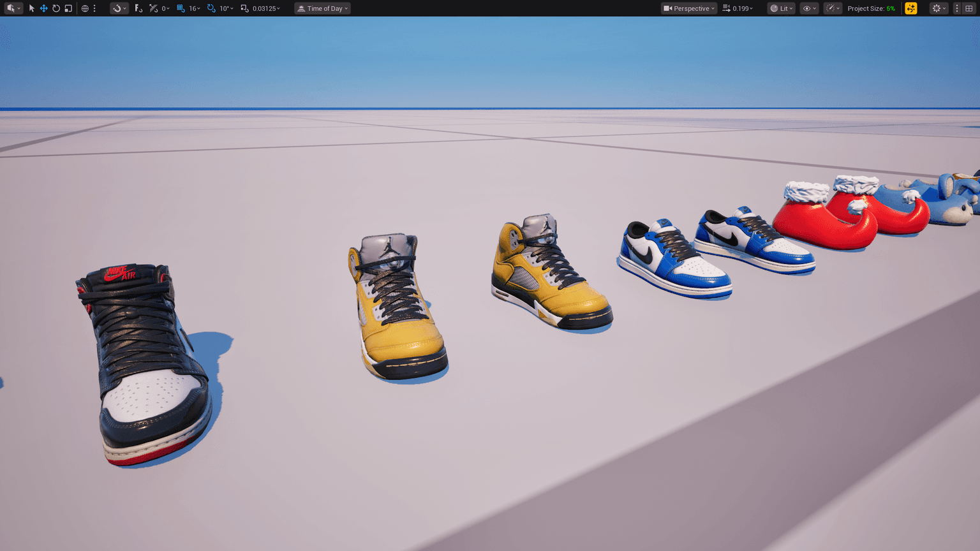
Task: Open scale snap 0.03125 dropdown
Action: pyautogui.click(x=266, y=8)
